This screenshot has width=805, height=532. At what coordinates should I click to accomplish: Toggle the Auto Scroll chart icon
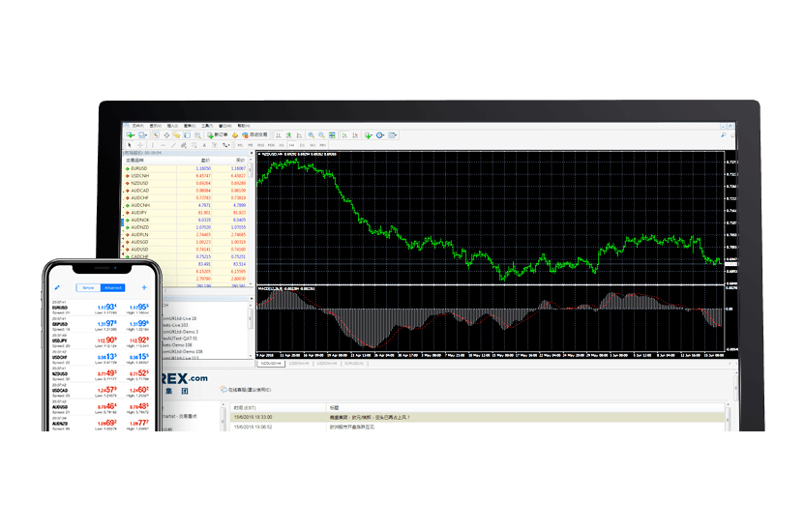[x=345, y=134]
